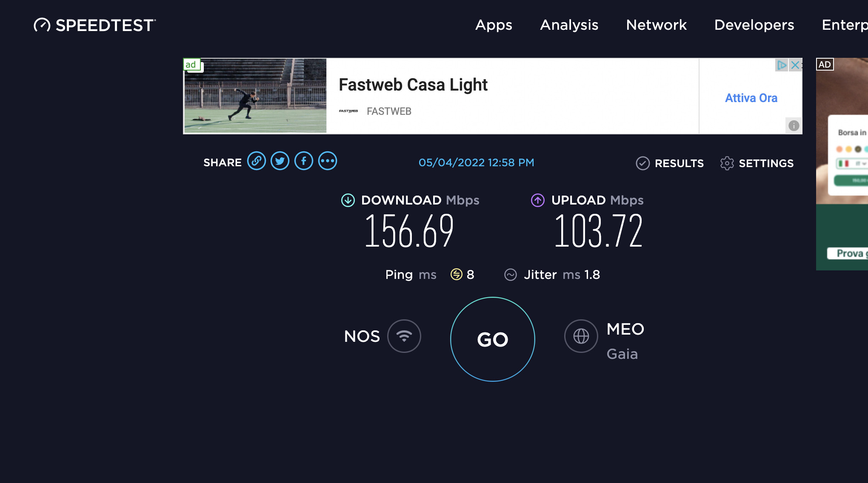Click the upload arrow icon
This screenshot has height=483, width=868.
pos(538,200)
